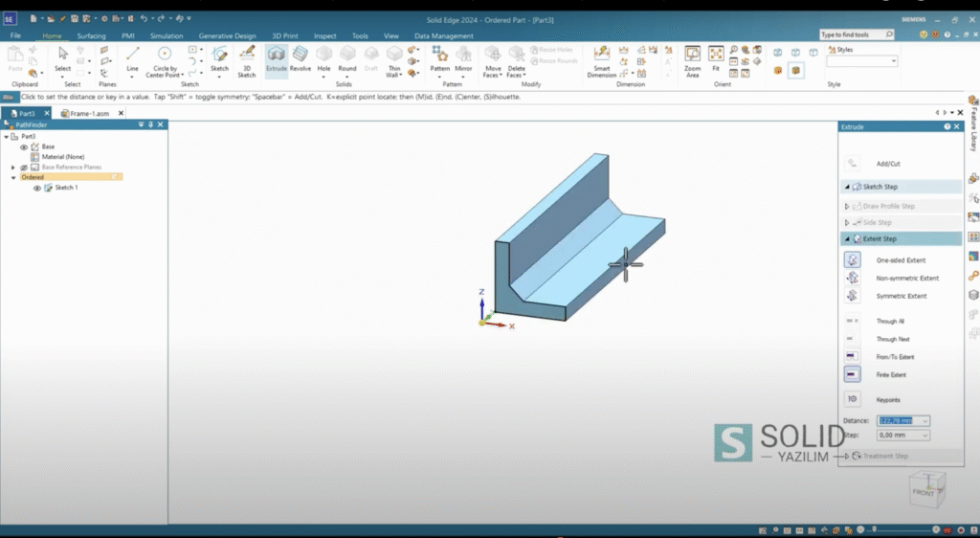Viewport: 980px width, 538px height.
Task: Switch to the PMI tab
Action: pyautogui.click(x=128, y=35)
